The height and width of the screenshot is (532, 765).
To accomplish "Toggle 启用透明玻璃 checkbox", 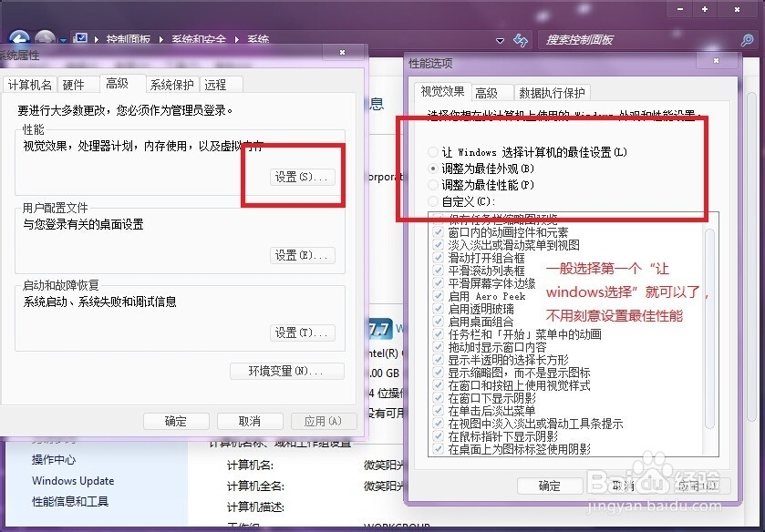I will pos(438,309).
